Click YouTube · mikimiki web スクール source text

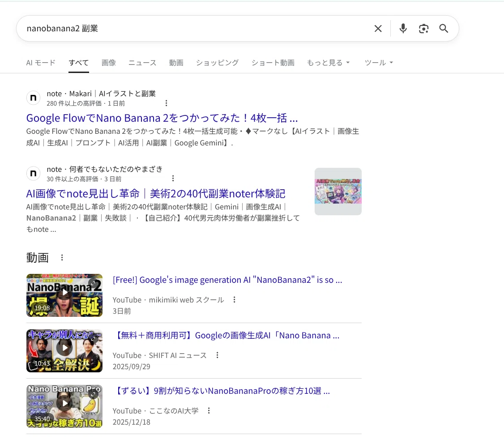coord(168,300)
